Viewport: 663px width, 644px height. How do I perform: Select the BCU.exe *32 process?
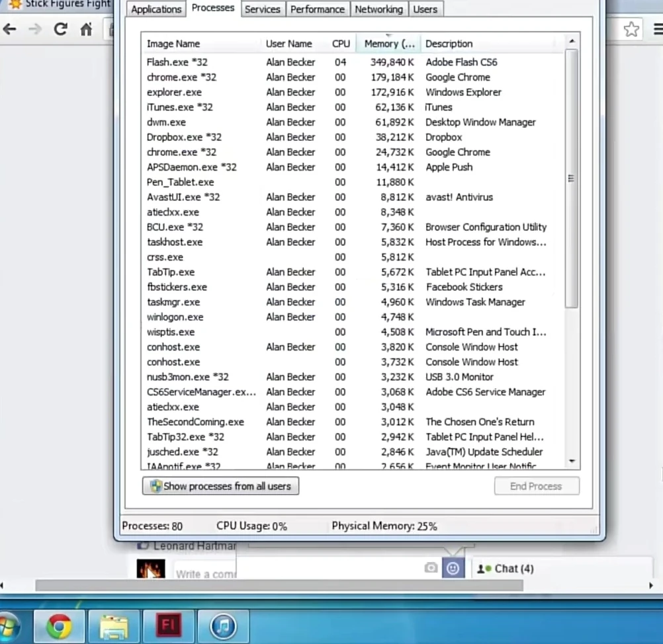(353, 227)
